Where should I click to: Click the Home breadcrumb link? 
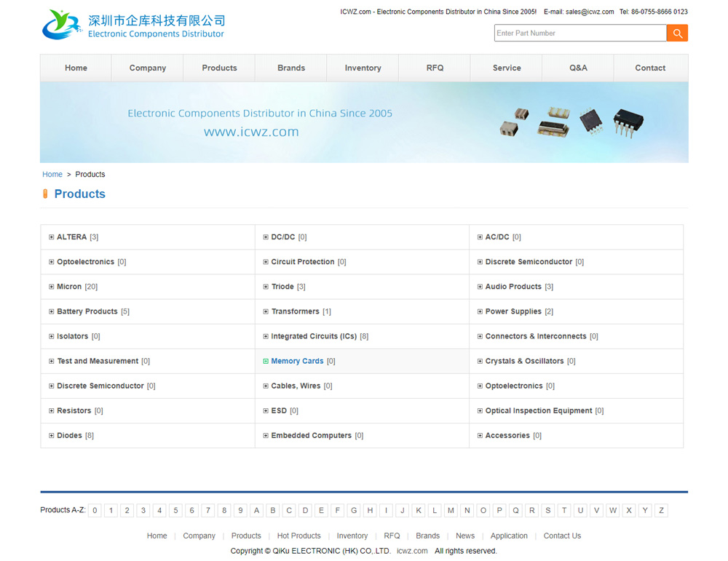click(x=52, y=175)
